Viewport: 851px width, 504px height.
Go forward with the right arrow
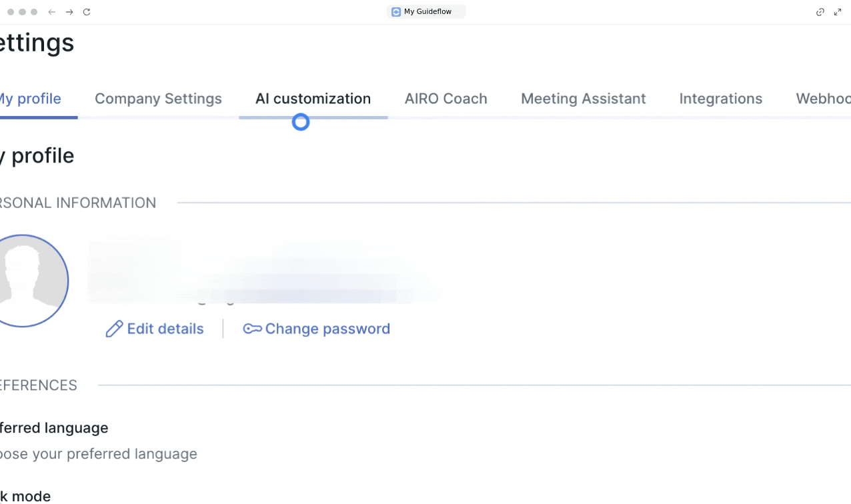point(69,12)
